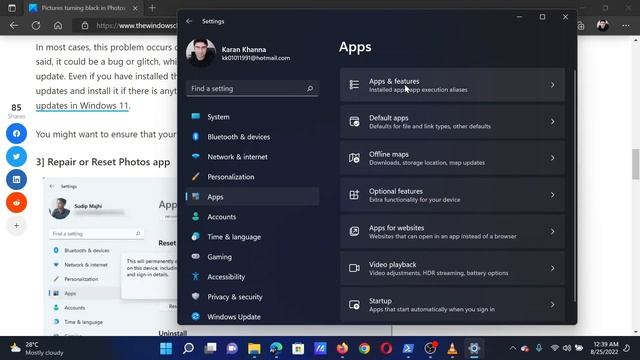
Task: Select Apps in the Settings sidebar
Action: 252,197
